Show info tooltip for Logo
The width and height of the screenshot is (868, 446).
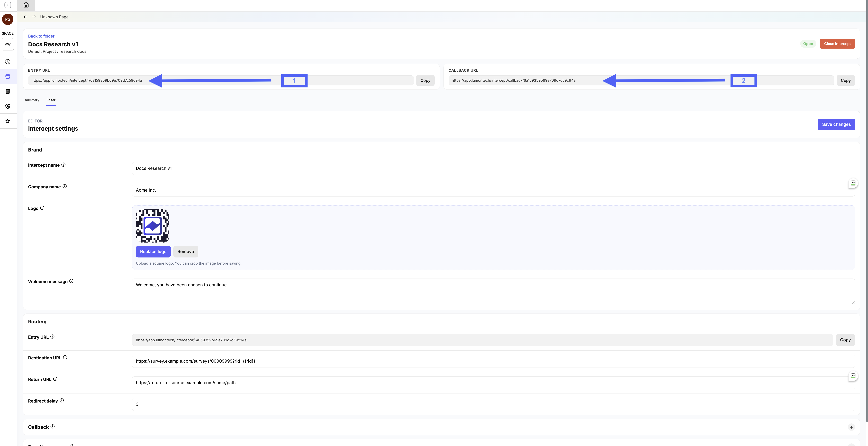point(42,208)
